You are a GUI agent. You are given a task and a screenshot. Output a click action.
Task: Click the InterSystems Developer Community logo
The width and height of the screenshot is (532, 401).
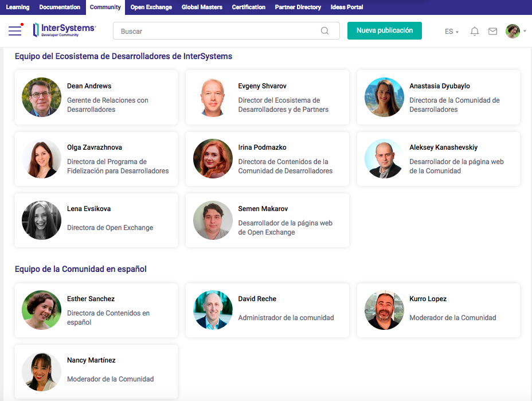[x=64, y=30]
